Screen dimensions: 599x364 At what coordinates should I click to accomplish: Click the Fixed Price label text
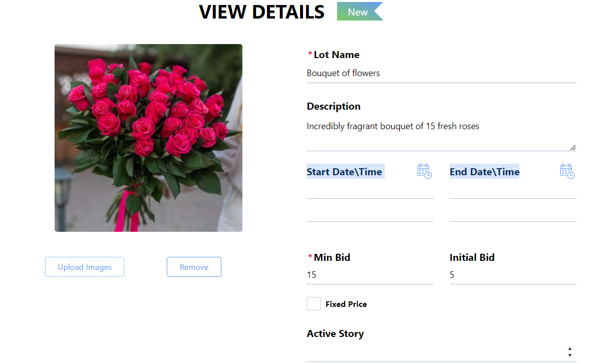[x=346, y=304]
